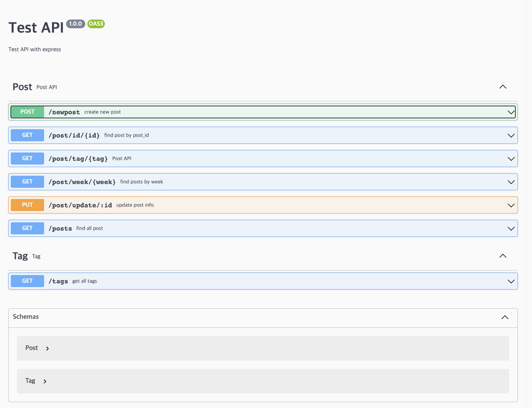The image size is (532, 408).
Task: Click the green POST method badge
Action: [27, 112]
